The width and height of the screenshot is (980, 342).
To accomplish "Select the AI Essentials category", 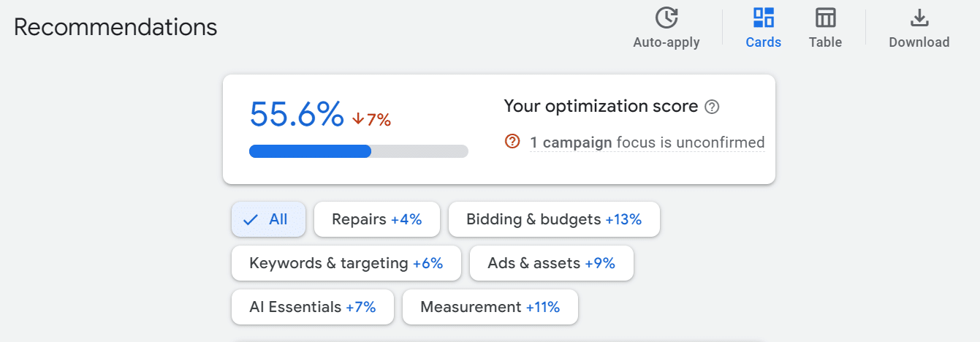I will [x=312, y=307].
